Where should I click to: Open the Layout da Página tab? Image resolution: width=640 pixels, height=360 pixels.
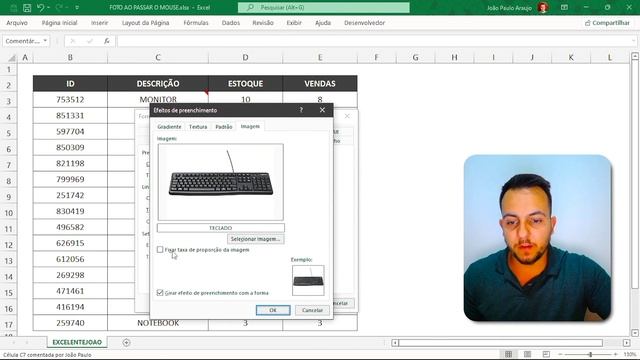coord(146,23)
